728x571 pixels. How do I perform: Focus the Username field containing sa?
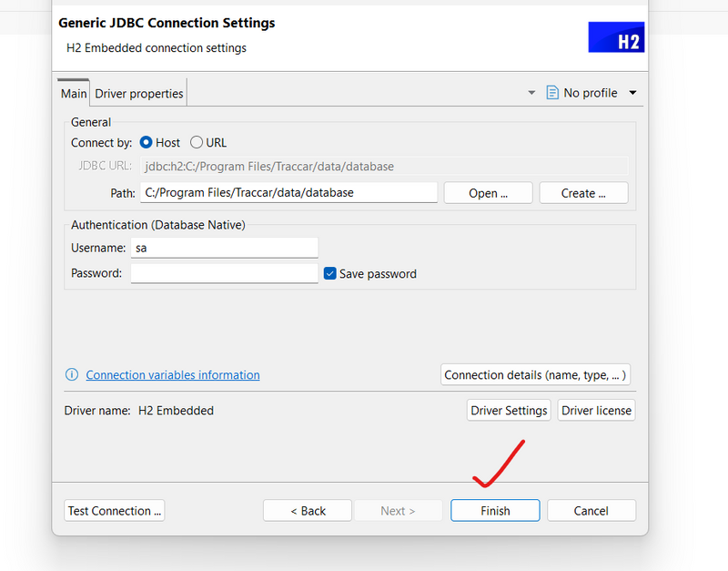click(224, 248)
